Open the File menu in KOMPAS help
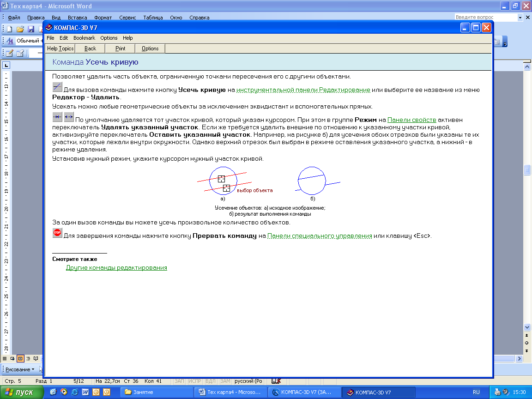 tap(50, 38)
